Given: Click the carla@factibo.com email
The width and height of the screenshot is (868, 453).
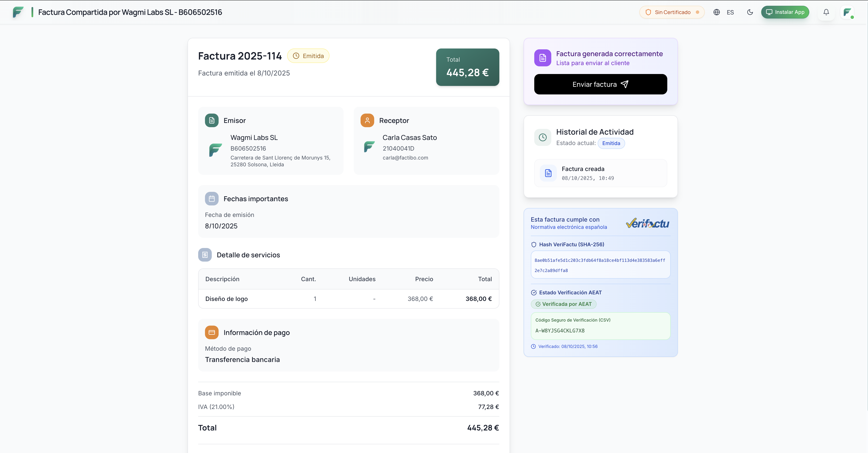Looking at the screenshot, I should pyautogui.click(x=405, y=158).
